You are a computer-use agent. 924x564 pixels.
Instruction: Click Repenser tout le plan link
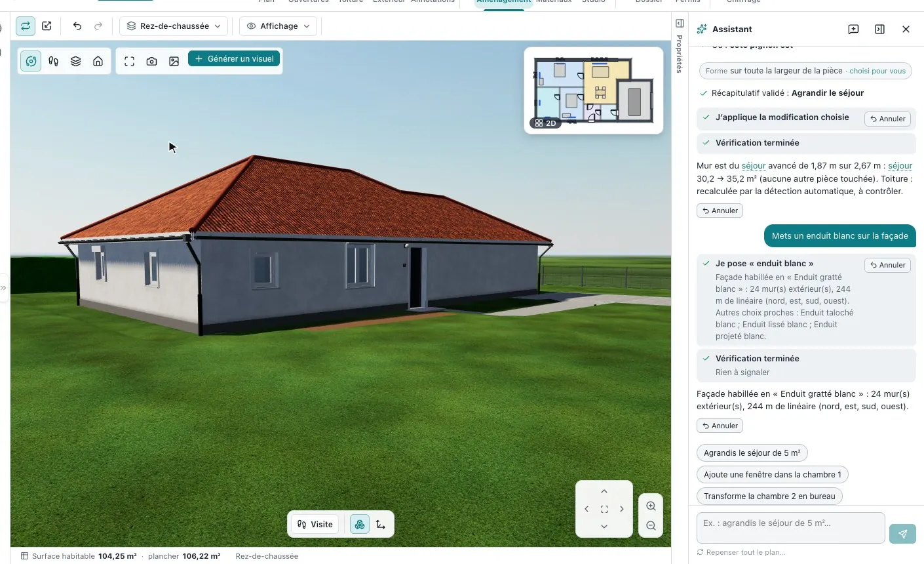point(741,552)
